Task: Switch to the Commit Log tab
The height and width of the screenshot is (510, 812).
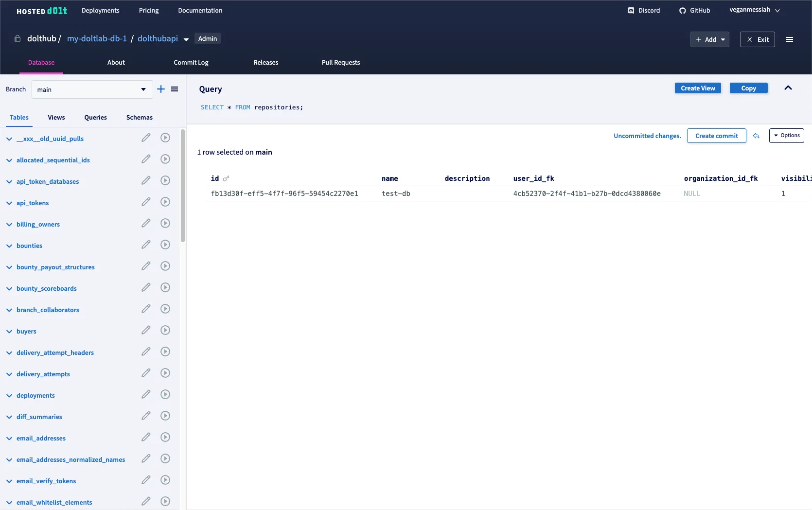Action: tap(191, 63)
